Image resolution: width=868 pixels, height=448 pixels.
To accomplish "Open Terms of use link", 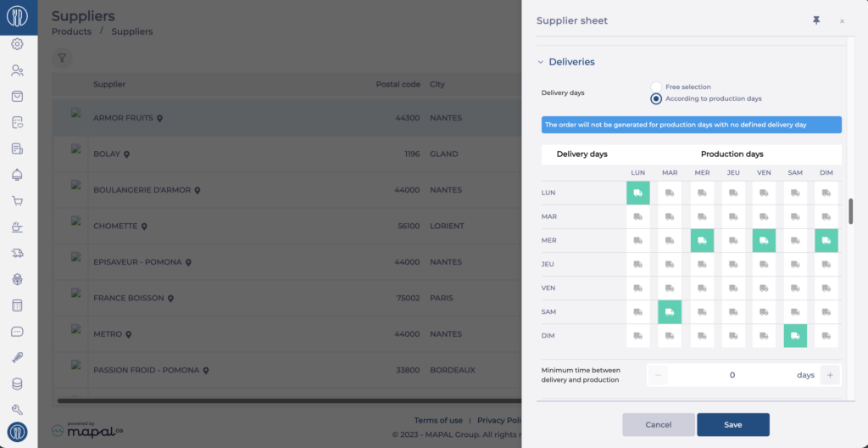I will [438, 420].
